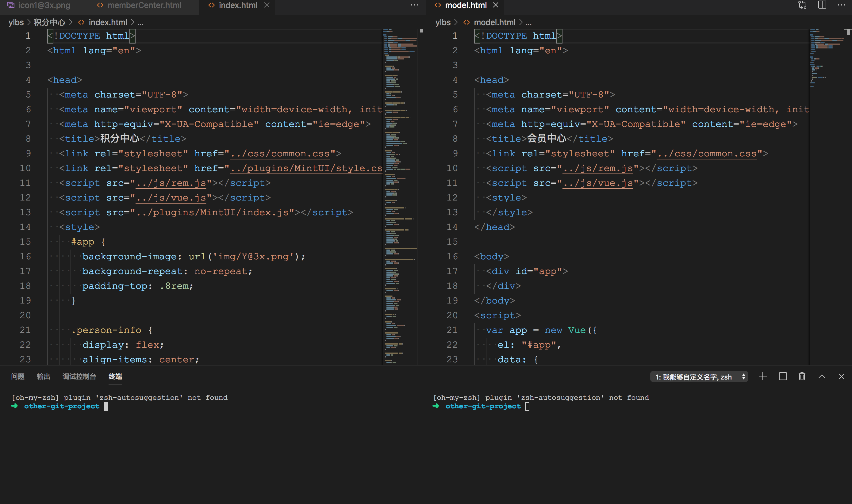Screen dimensions: 852x504
Task: Close the model.html tab
Action: (x=496, y=5)
